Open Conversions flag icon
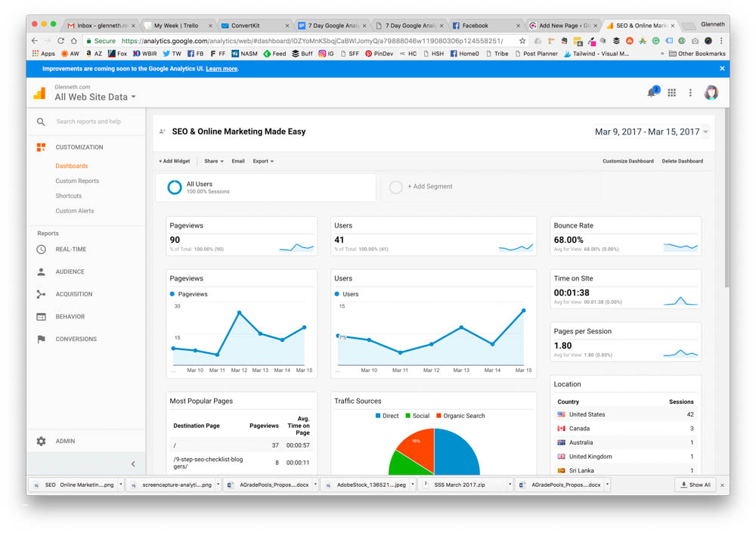Viewport: 756px width, 533px height. pyautogui.click(x=41, y=339)
